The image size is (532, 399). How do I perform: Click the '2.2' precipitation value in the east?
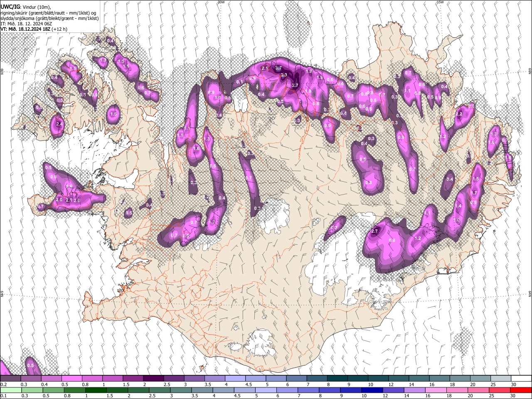click(459, 114)
